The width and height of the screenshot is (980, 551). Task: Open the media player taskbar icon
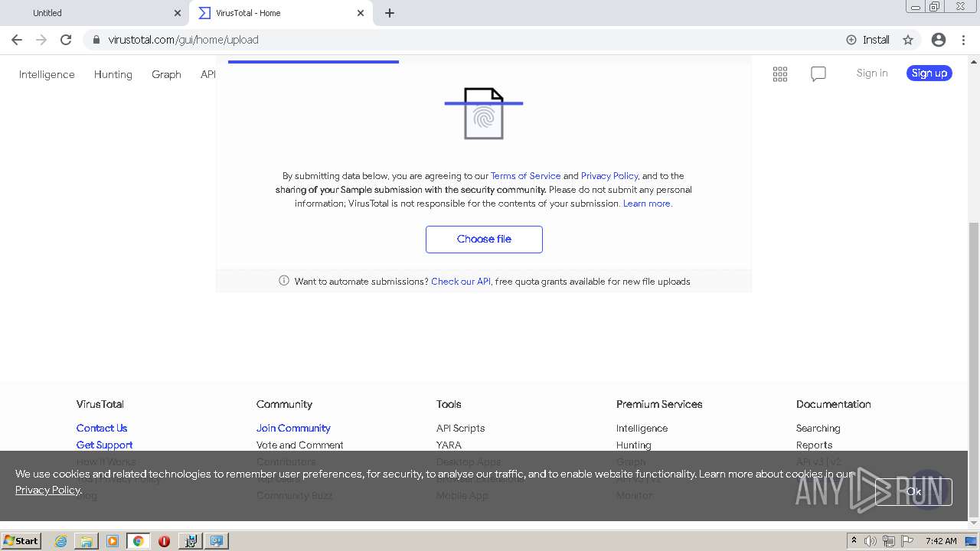113,541
